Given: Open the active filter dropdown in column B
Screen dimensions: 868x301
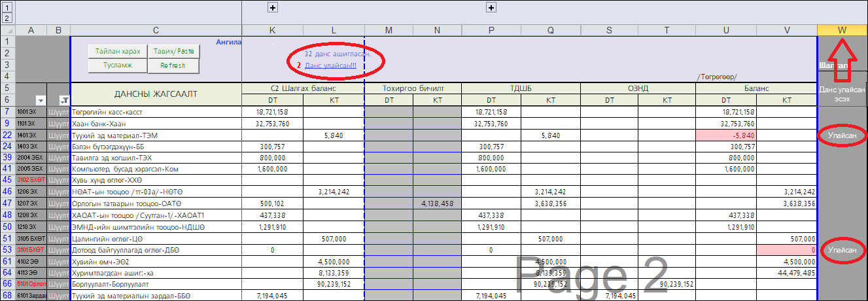Looking at the screenshot, I should tap(64, 100).
